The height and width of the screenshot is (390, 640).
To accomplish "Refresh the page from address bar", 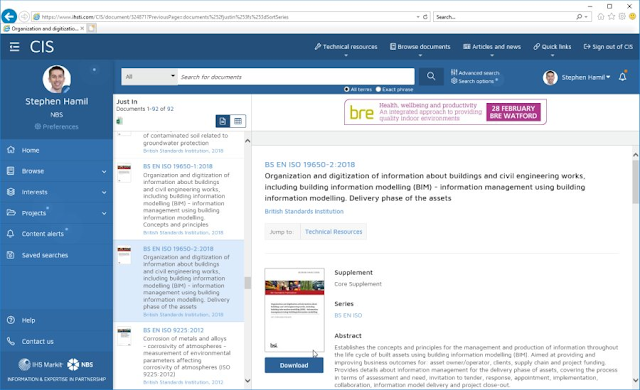I will [425, 17].
